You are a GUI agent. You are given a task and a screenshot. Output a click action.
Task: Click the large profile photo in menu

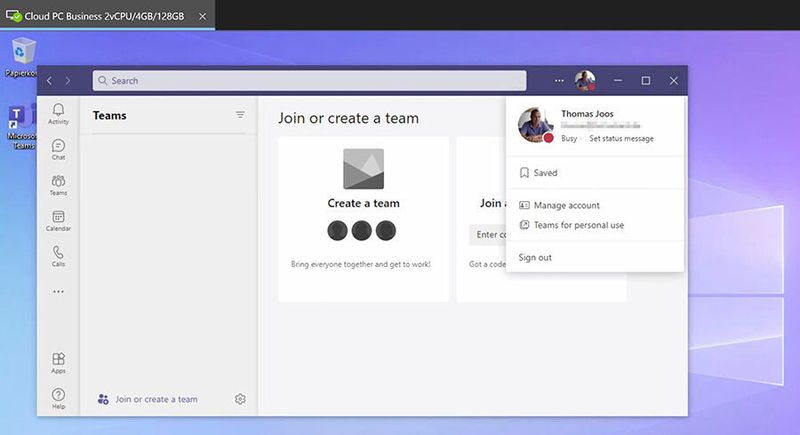(x=535, y=125)
